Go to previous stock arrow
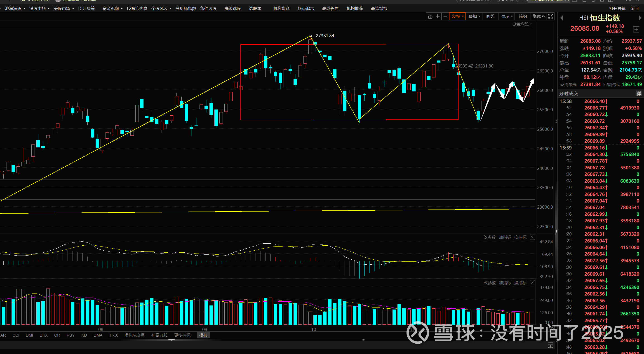The width and height of the screenshot is (644, 354). [x=562, y=18]
